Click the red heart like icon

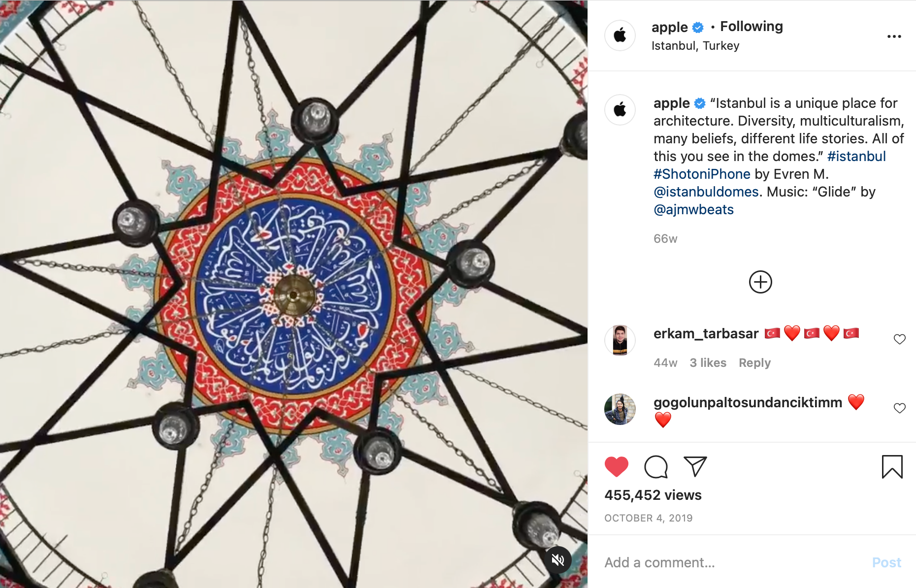[x=616, y=467]
